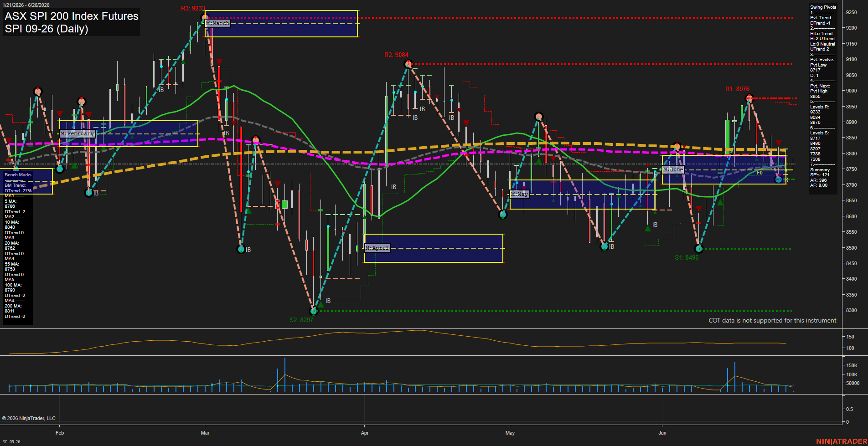868x446 pixels.
Task: Select the SPI 09-26 (Daily) subtitle
Action: (x=46, y=29)
